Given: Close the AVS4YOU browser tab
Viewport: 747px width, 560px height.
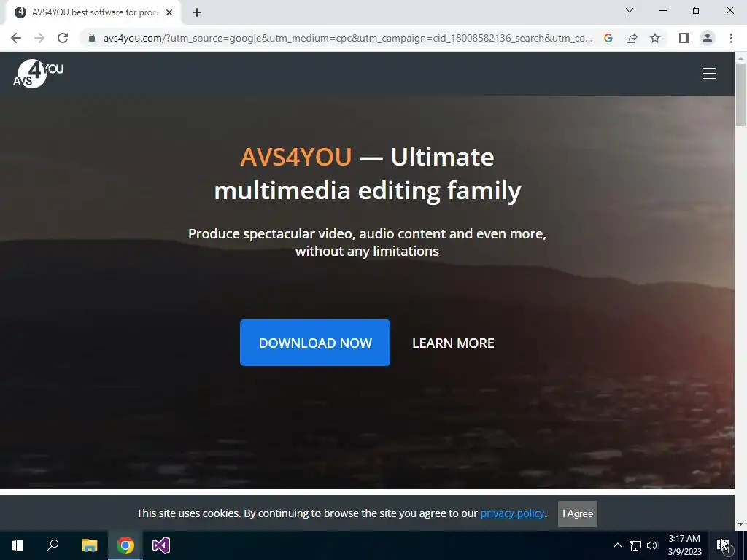Looking at the screenshot, I should tap(169, 12).
